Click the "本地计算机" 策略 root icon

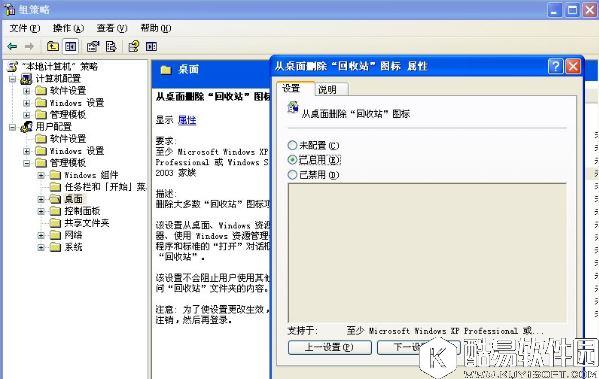[12, 66]
